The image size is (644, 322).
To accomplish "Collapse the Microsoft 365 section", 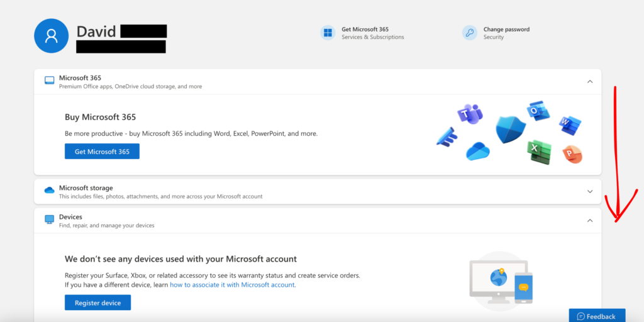I will point(589,82).
